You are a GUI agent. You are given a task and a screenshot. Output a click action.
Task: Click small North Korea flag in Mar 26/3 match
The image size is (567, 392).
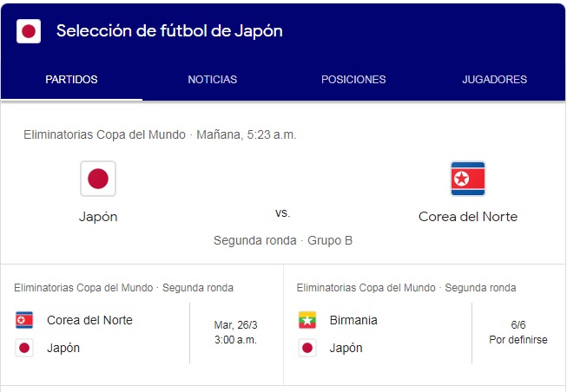point(24,320)
